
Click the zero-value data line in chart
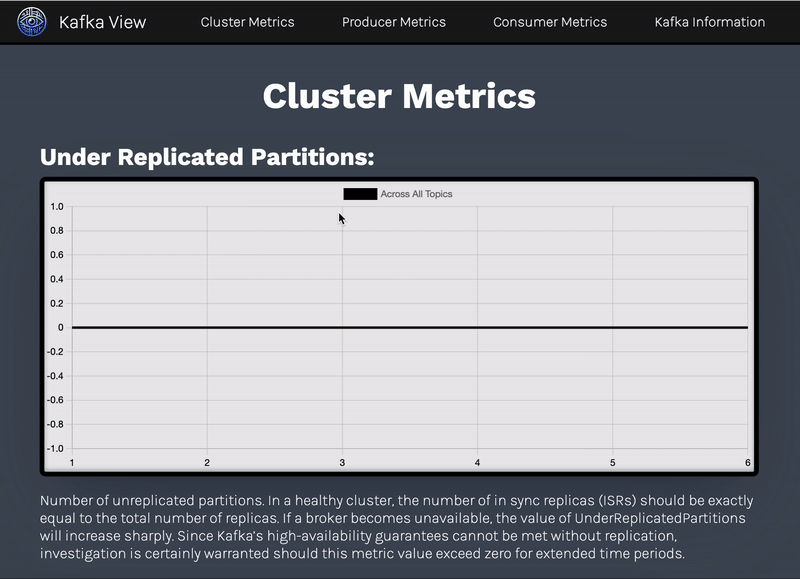[x=410, y=328]
